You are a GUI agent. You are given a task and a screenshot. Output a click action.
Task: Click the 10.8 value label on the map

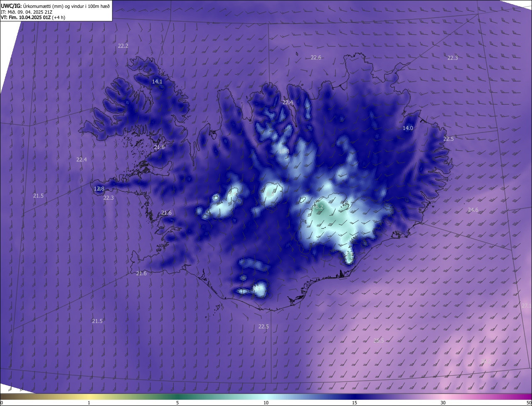(x=283, y=152)
